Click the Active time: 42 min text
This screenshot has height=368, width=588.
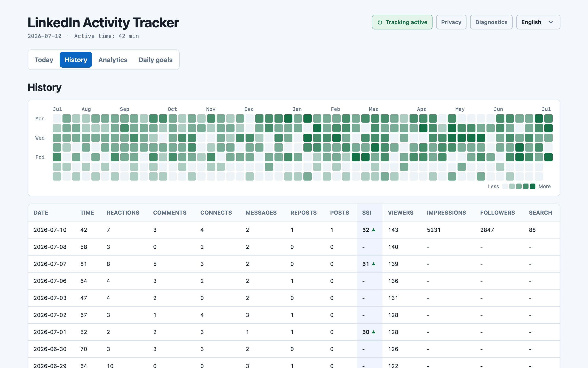tap(106, 36)
